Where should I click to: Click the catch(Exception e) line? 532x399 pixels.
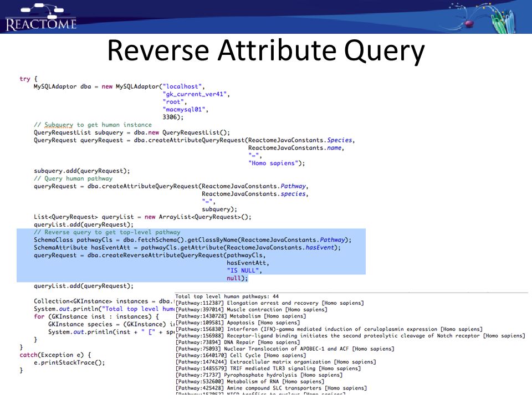[x=55, y=355]
